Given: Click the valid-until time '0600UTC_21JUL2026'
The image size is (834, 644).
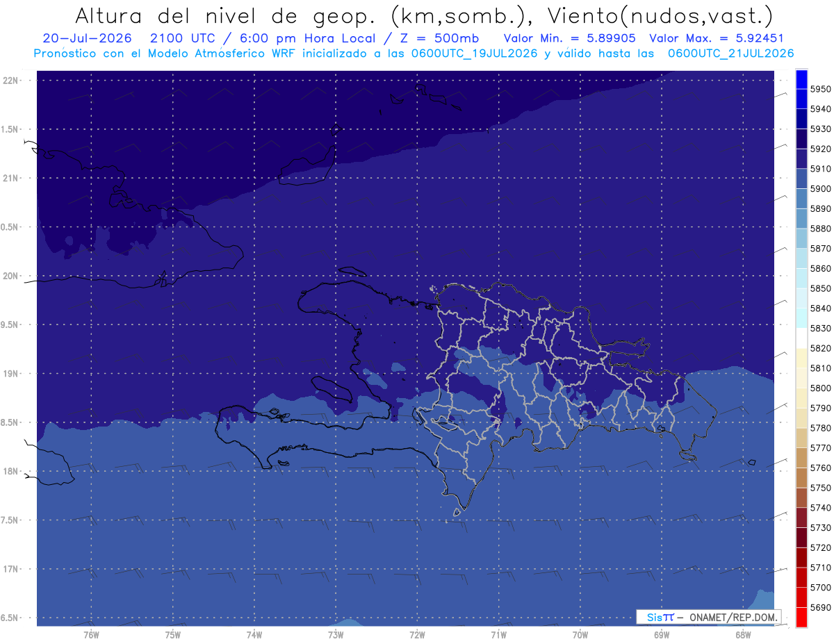Looking at the screenshot, I should tap(730, 53).
